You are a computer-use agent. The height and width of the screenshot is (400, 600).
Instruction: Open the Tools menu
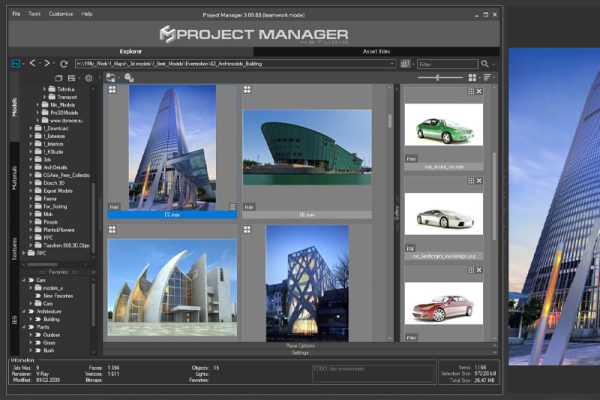click(x=34, y=14)
